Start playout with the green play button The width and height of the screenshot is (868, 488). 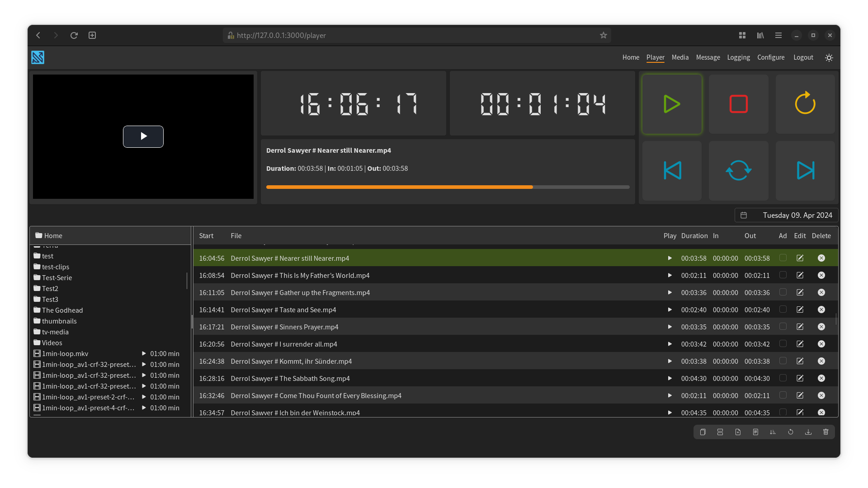point(672,104)
